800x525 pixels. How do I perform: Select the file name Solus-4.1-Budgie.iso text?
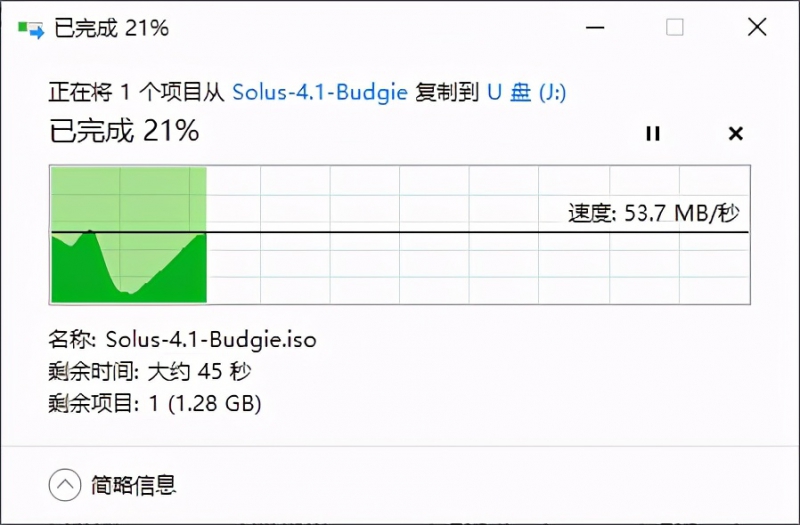(211, 339)
